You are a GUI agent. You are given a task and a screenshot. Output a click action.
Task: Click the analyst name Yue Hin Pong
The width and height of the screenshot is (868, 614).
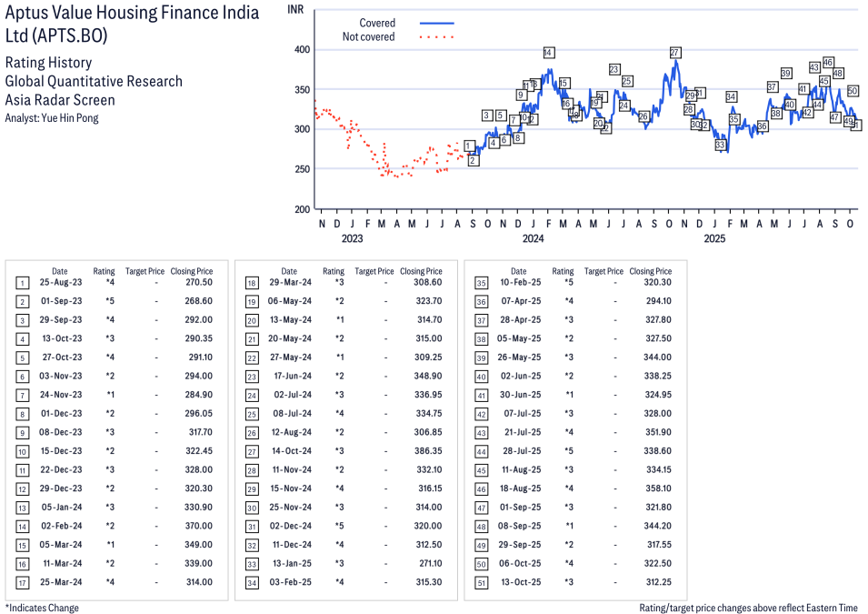coord(52,118)
